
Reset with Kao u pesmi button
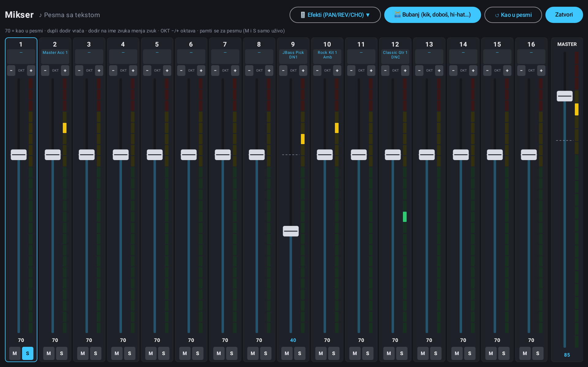click(x=513, y=15)
